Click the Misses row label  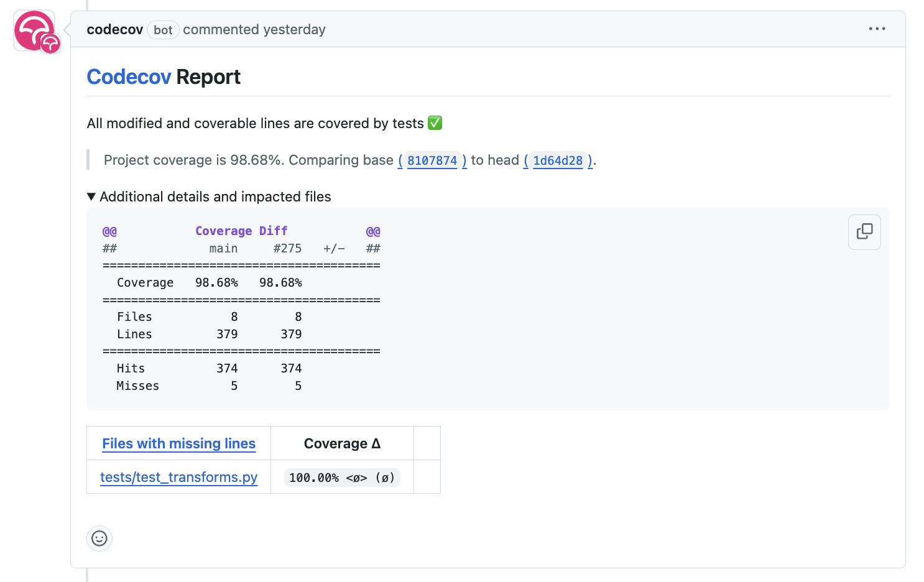click(x=138, y=386)
